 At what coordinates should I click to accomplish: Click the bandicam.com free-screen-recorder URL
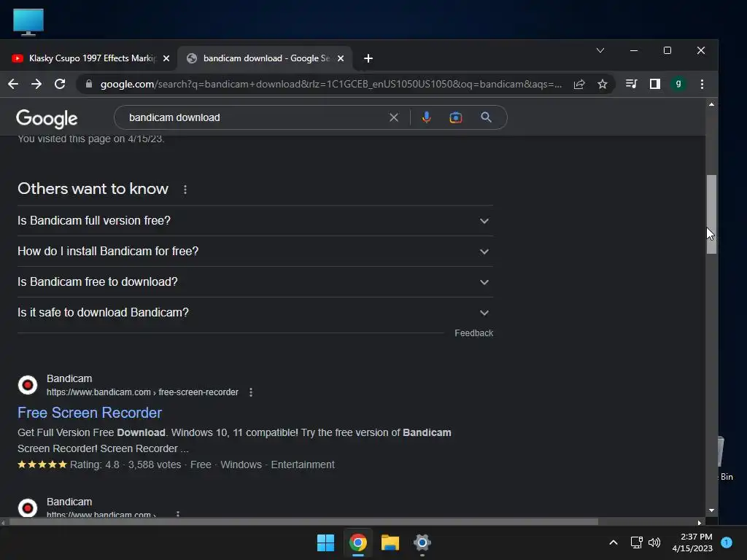pyautogui.click(x=142, y=392)
